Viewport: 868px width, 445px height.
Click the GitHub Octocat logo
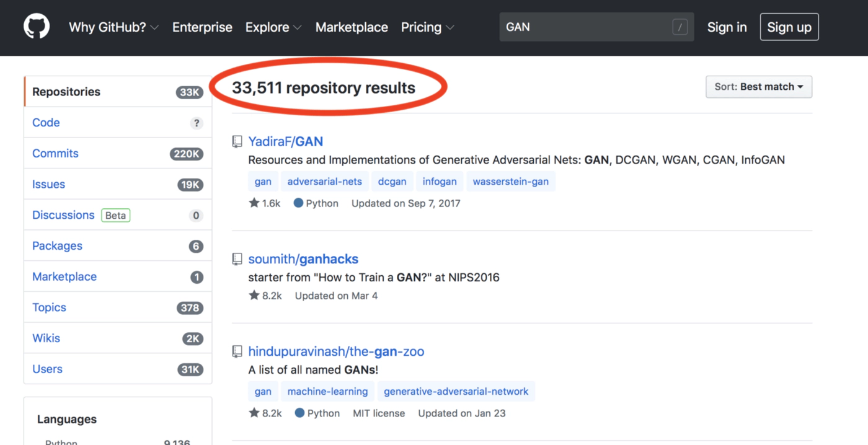(x=37, y=27)
